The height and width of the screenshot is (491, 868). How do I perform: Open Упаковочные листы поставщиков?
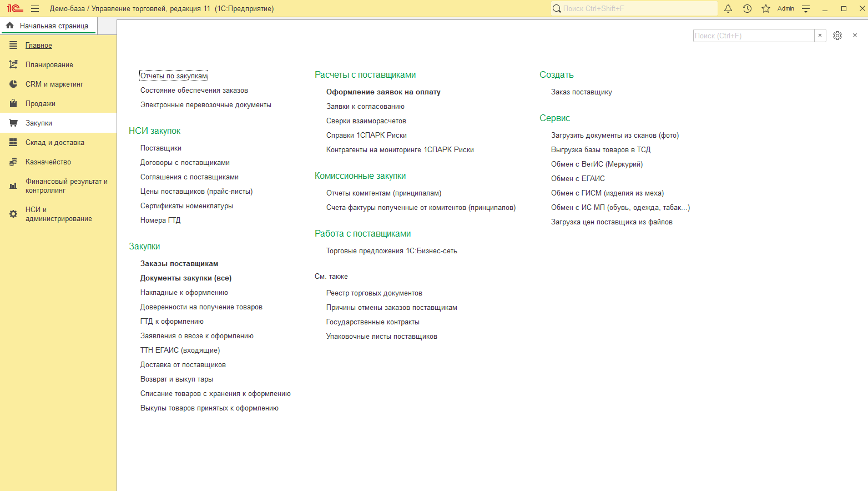pos(382,336)
